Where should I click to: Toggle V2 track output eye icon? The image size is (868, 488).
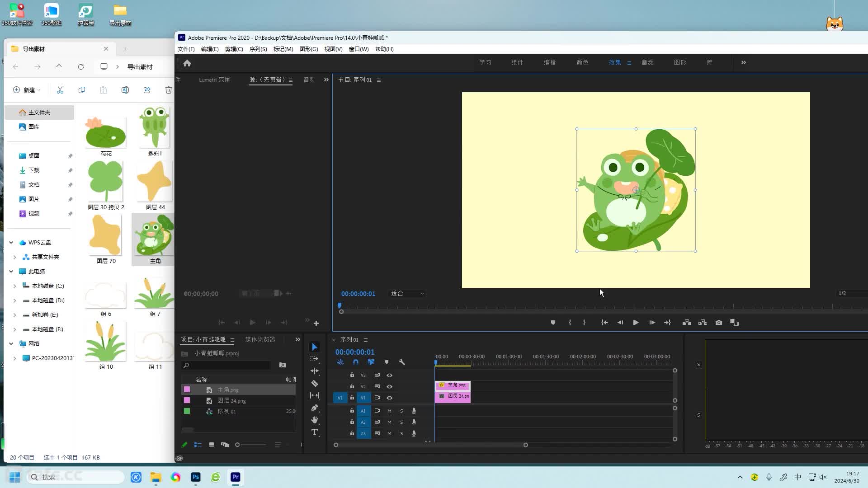click(x=389, y=386)
